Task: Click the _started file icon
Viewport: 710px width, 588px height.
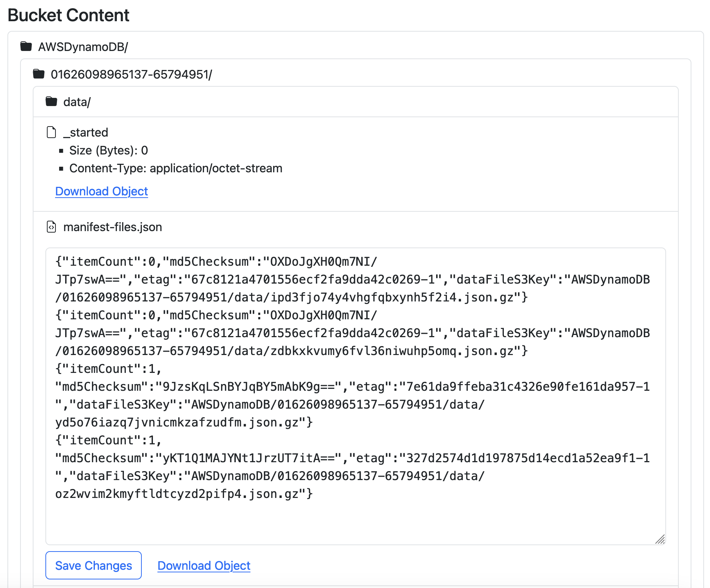Action: click(x=51, y=132)
